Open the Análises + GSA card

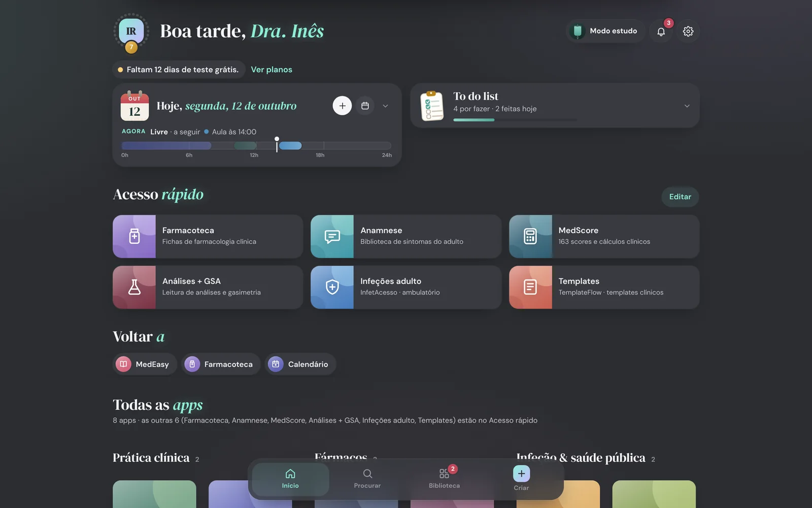(x=208, y=287)
